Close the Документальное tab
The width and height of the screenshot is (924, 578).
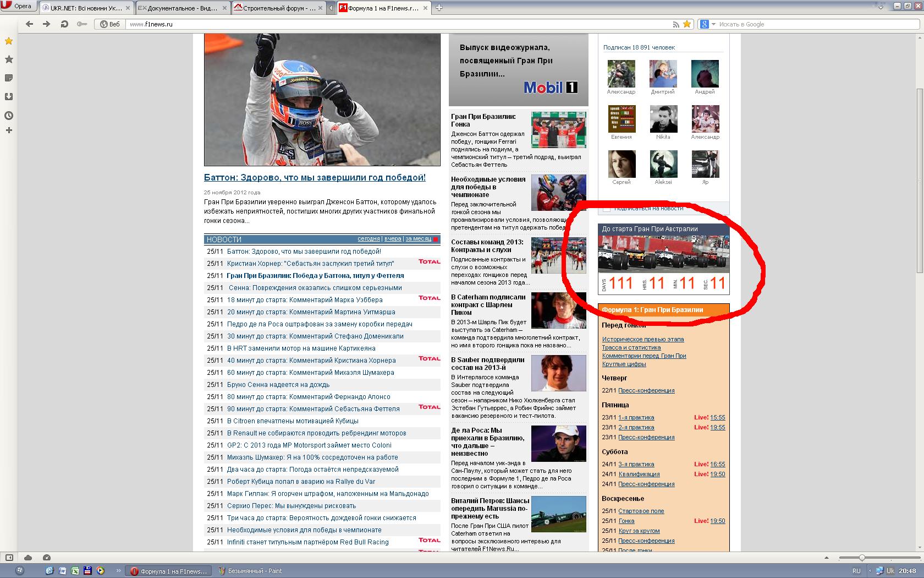coord(224,8)
